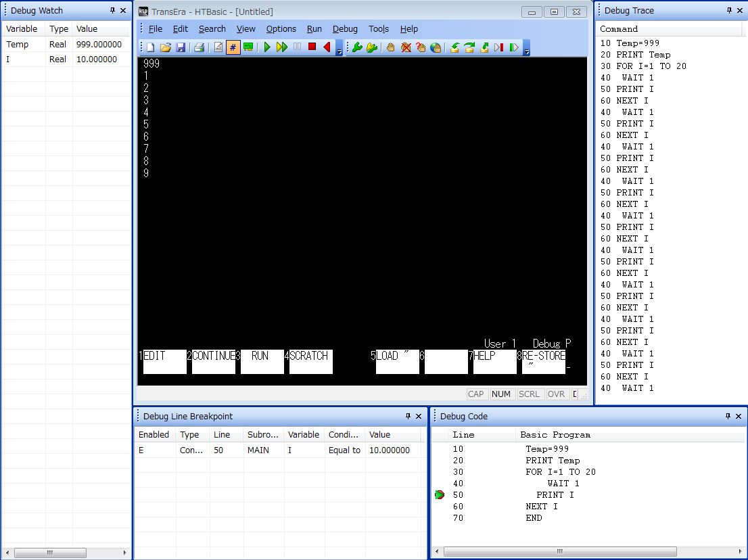Pin the Debug Watch panel
This screenshot has height=560, width=748.
click(x=112, y=11)
